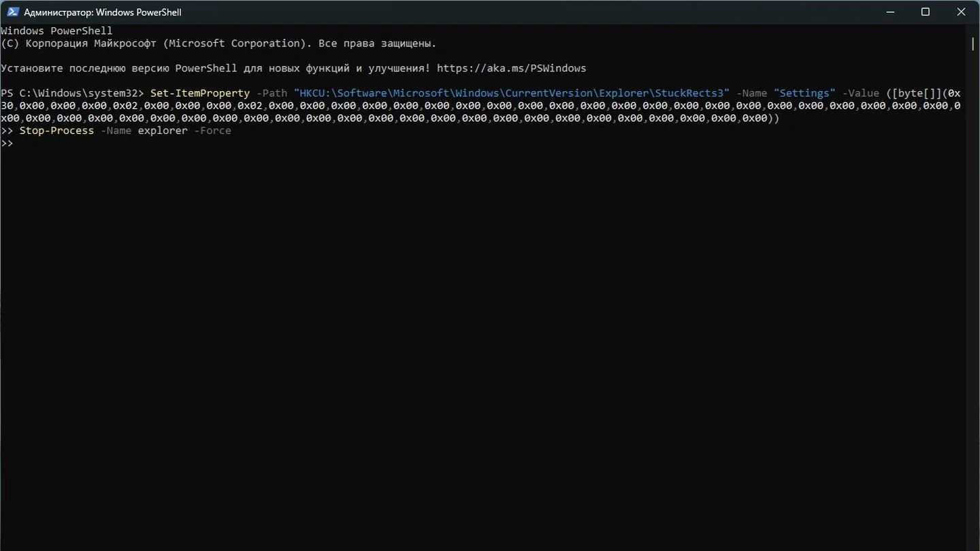Screen dimensions: 980x551
Task: Click the "explorer" process name text
Action: [163, 131]
